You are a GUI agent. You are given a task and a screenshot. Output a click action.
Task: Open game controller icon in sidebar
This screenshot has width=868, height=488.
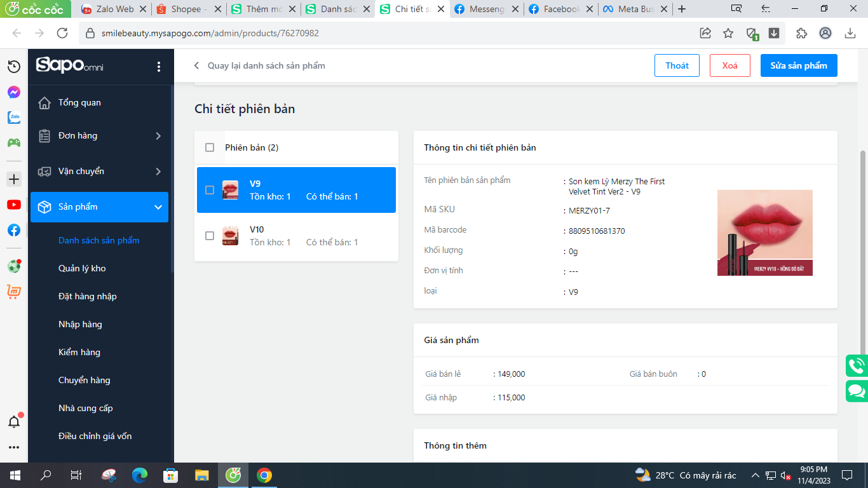pos(13,142)
